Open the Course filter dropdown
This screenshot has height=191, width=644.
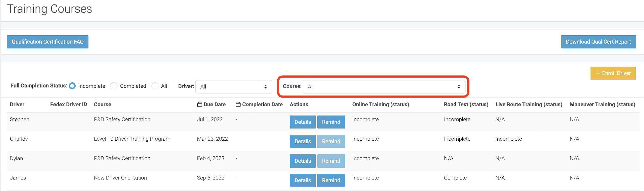pos(384,87)
